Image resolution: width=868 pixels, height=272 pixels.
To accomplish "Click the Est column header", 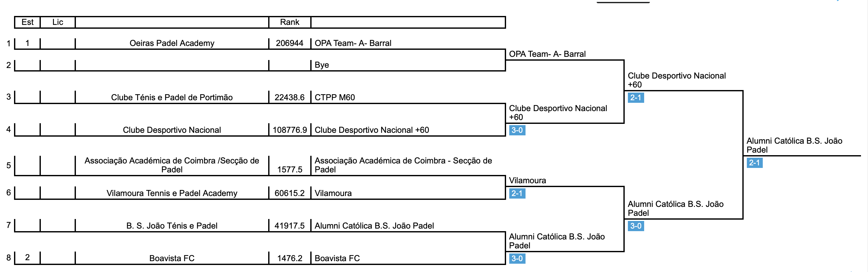I will click(27, 22).
